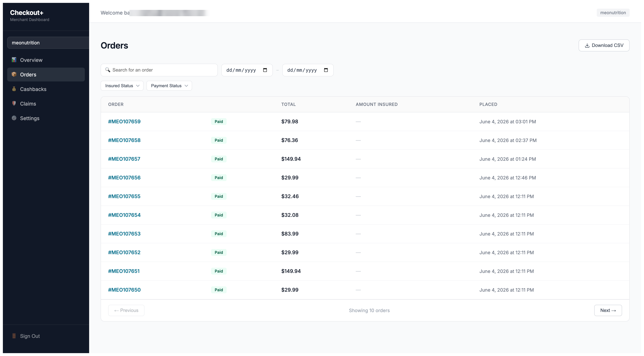Open the start date calendar picker icon
The width and height of the screenshot is (644, 356).
(x=265, y=70)
